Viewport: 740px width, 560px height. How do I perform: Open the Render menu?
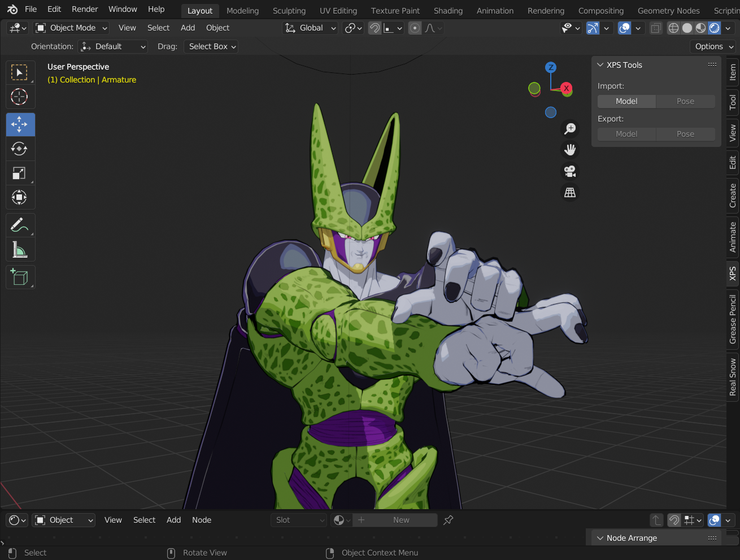(x=85, y=9)
